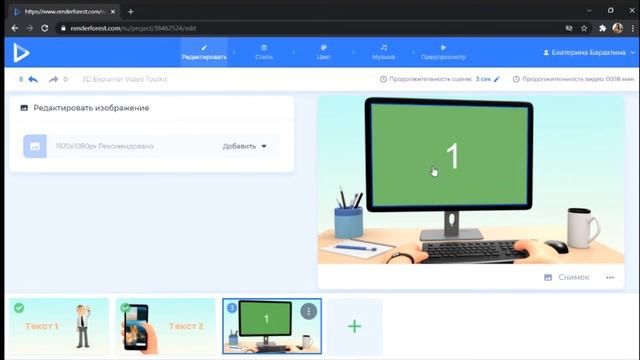Click the scene number 3 badge

(x=232, y=308)
